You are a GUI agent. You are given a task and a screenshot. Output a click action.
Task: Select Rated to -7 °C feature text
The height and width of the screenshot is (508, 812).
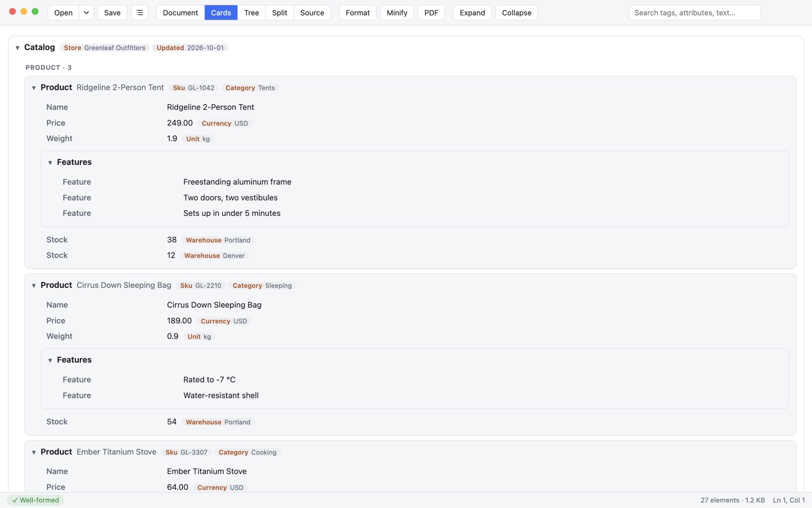[209, 379]
